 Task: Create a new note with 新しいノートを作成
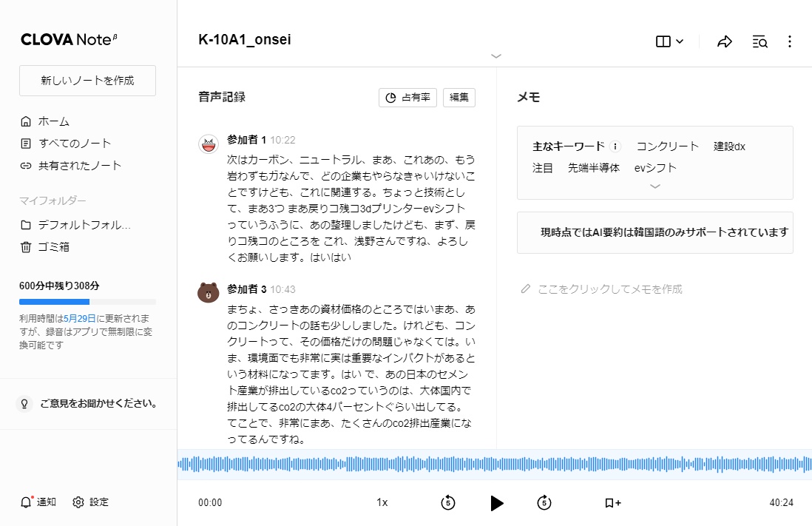tap(87, 81)
